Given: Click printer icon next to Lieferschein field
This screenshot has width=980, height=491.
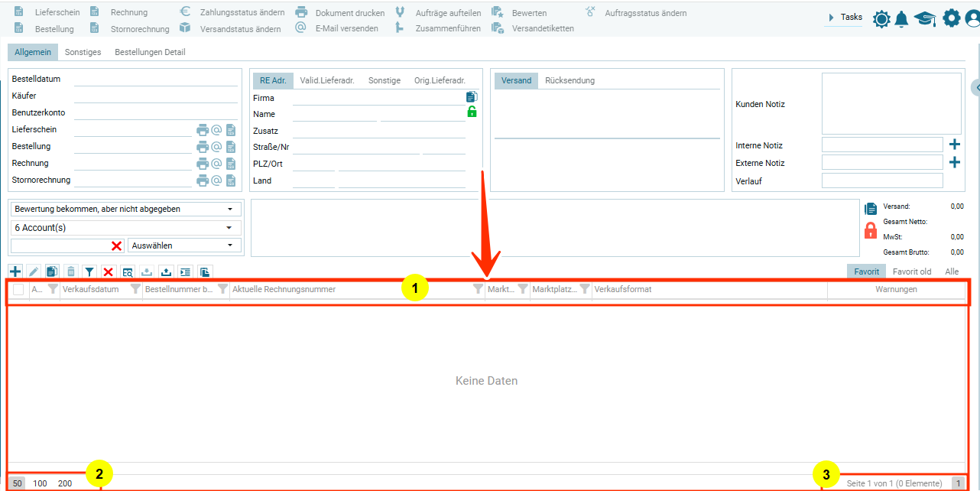Looking at the screenshot, I should [203, 130].
